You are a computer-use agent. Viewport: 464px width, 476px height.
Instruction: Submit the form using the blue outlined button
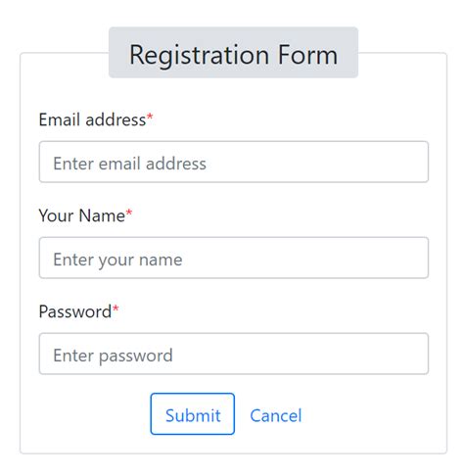[x=193, y=413]
